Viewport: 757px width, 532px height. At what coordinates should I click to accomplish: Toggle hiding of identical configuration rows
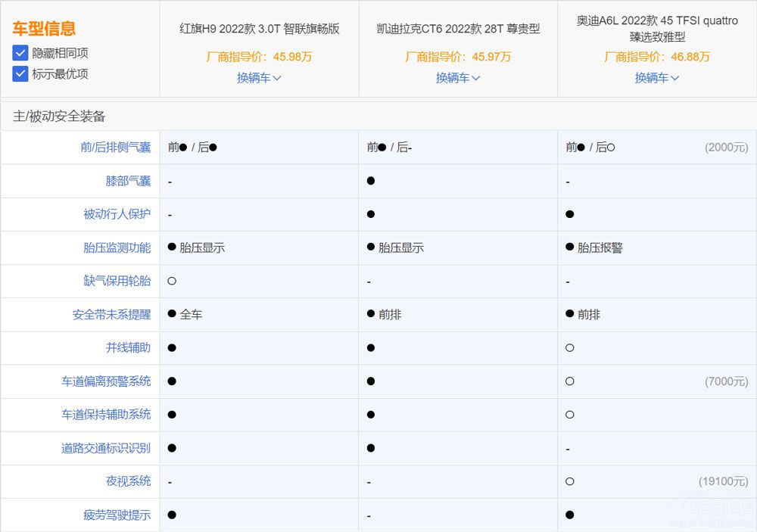click(x=22, y=53)
